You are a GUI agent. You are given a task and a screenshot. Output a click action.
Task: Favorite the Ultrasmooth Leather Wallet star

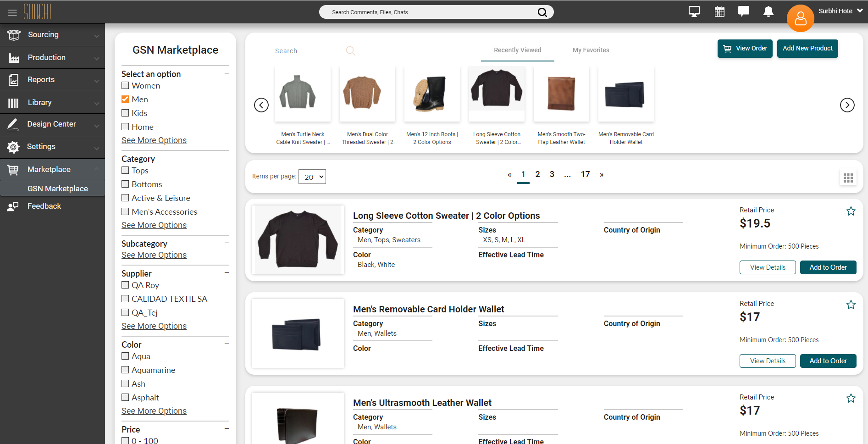coord(851,398)
